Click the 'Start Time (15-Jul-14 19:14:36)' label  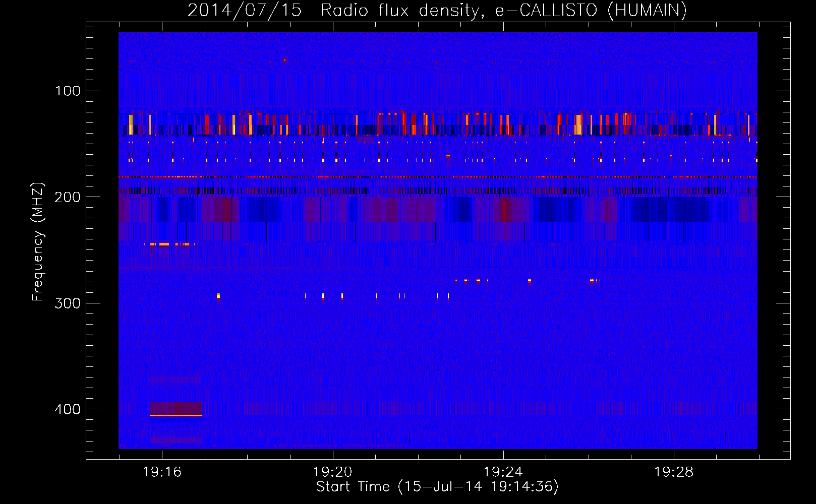437,487
